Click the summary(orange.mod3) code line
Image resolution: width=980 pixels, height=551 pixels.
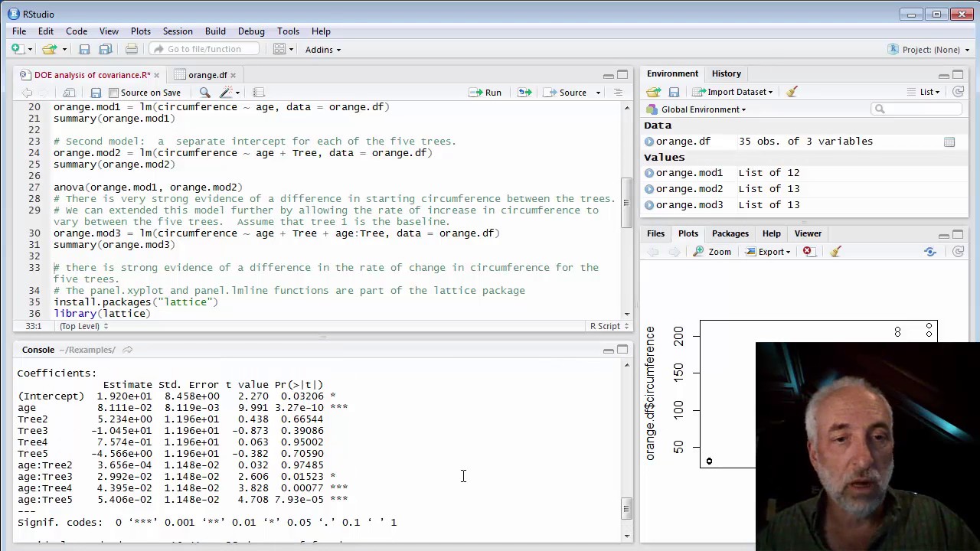(114, 245)
